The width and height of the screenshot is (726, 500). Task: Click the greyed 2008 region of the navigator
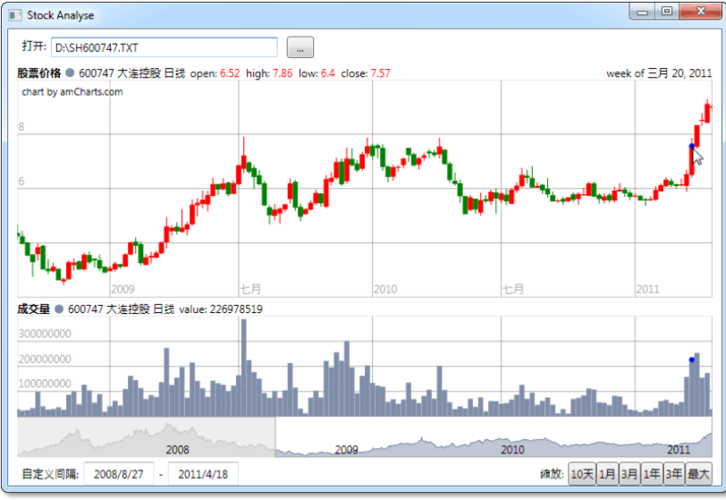click(146, 437)
